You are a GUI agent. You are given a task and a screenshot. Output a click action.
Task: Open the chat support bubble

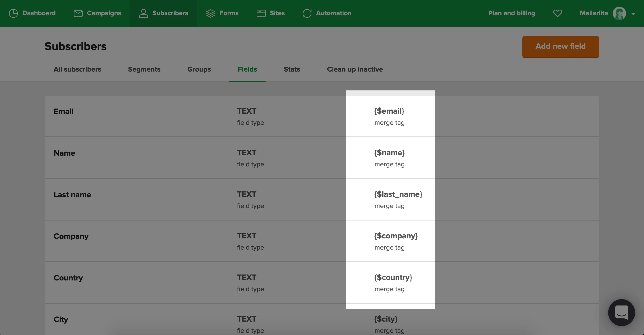(x=621, y=312)
